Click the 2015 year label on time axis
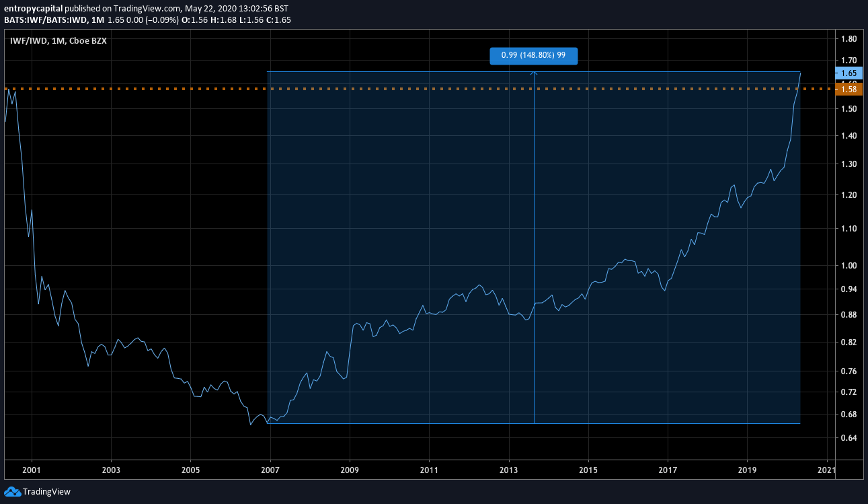This screenshot has height=504, width=868. click(x=588, y=470)
